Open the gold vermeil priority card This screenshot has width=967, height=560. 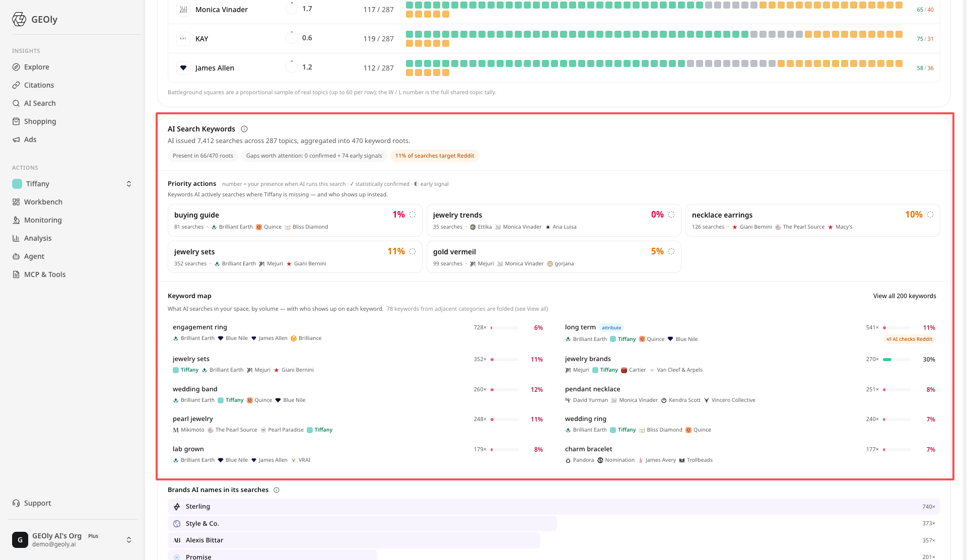[x=554, y=257]
